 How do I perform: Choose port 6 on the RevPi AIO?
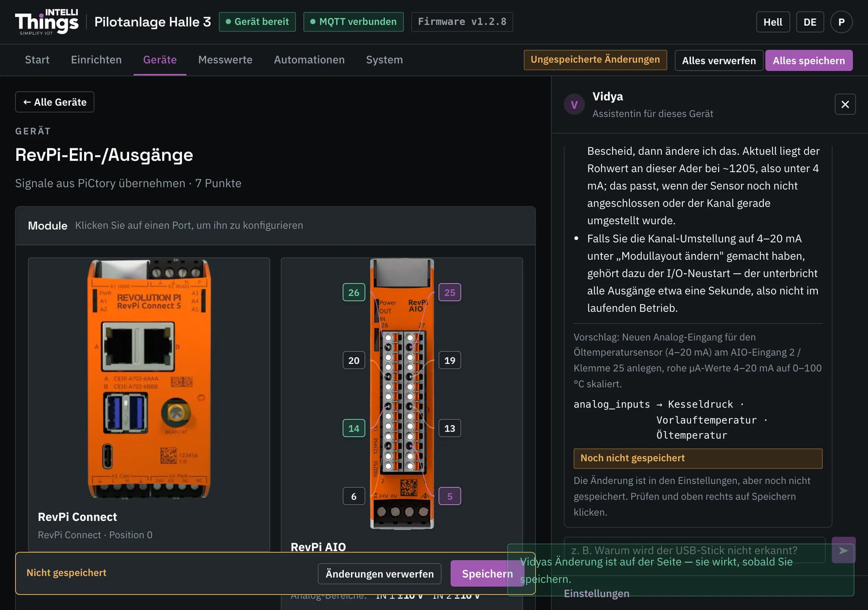pos(354,496)
